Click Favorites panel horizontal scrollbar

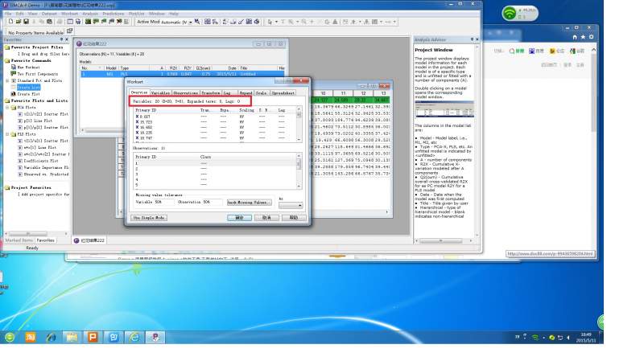pyautogui.click(x=35, y=233)
